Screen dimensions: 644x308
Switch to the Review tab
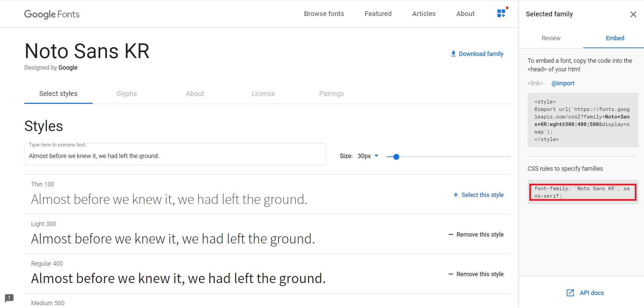551,38
